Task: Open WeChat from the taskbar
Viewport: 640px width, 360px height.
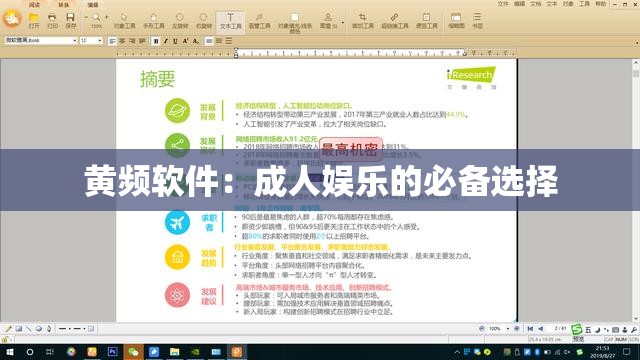Action: [x=133, y=351]
